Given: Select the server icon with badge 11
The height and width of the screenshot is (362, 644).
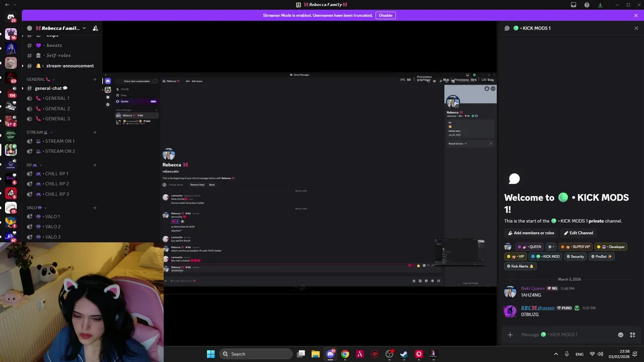Looking at the screenshot, I should pos(11,208).
